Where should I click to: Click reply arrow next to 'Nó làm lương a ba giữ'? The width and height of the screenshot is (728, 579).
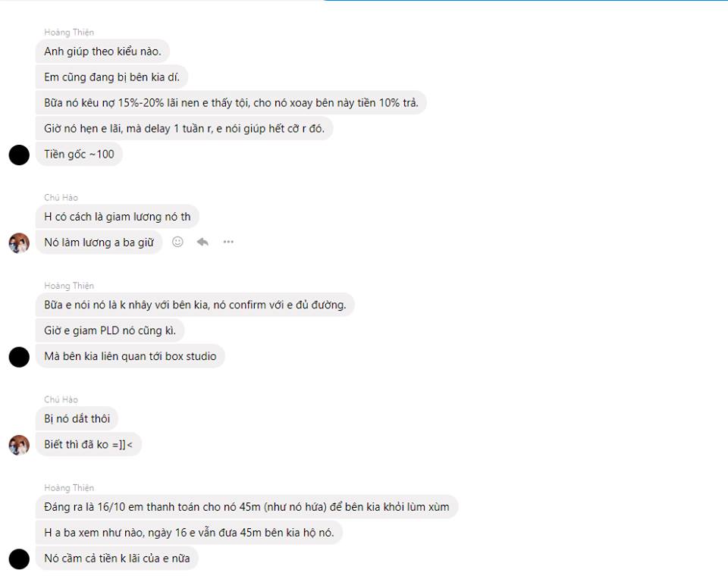pyautogui.click(x=202, y=242)
